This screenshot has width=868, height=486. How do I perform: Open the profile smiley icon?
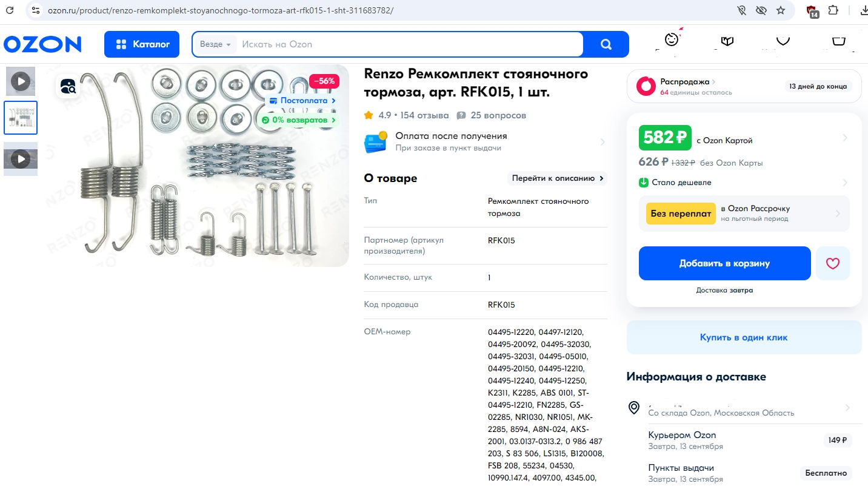coord(672,39)
